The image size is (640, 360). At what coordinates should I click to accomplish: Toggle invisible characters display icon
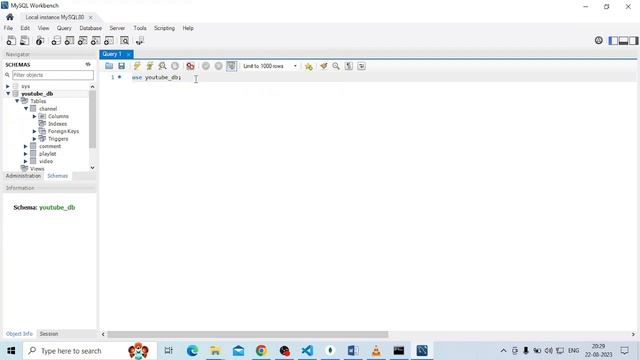pyautogui.click(x=349, y=66)
